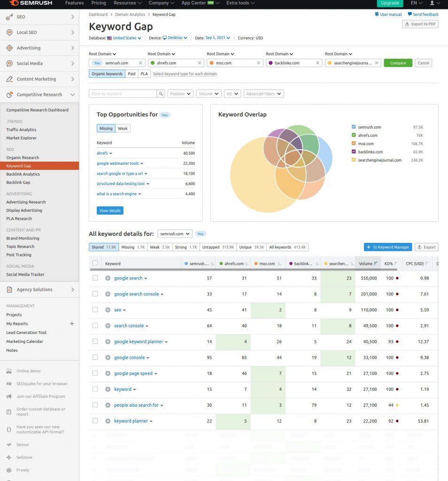Click the Sellzone icon

(x=9, y=458)
